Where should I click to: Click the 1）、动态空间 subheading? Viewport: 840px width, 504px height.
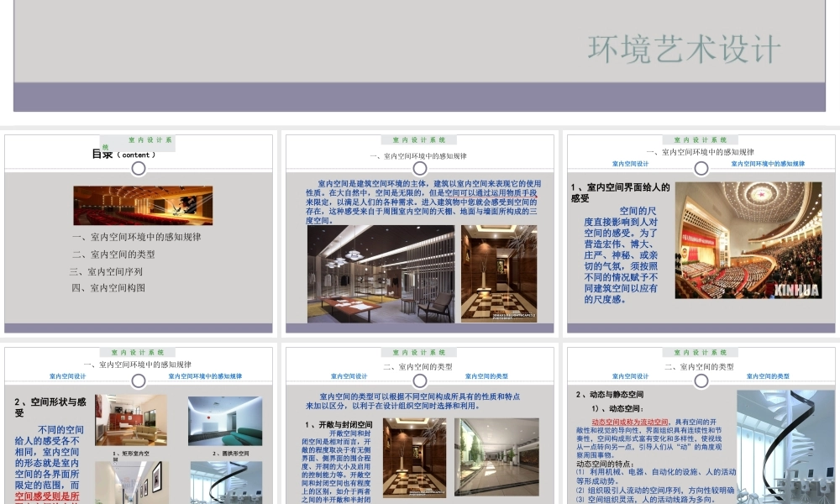click(617, 409)
